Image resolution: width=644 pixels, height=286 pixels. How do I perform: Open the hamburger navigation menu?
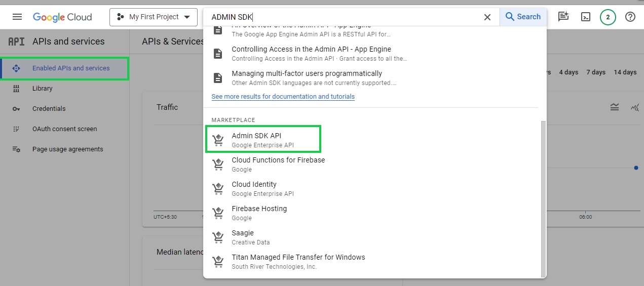click(17, 17)
